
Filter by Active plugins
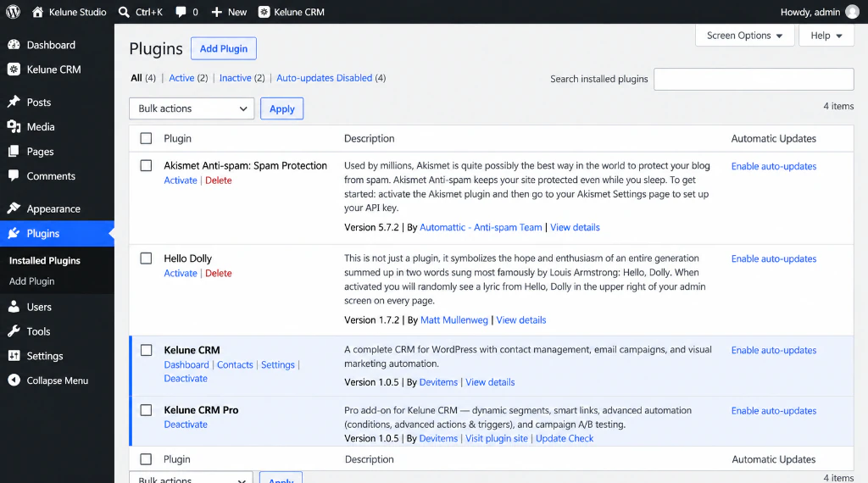(181, 78)
